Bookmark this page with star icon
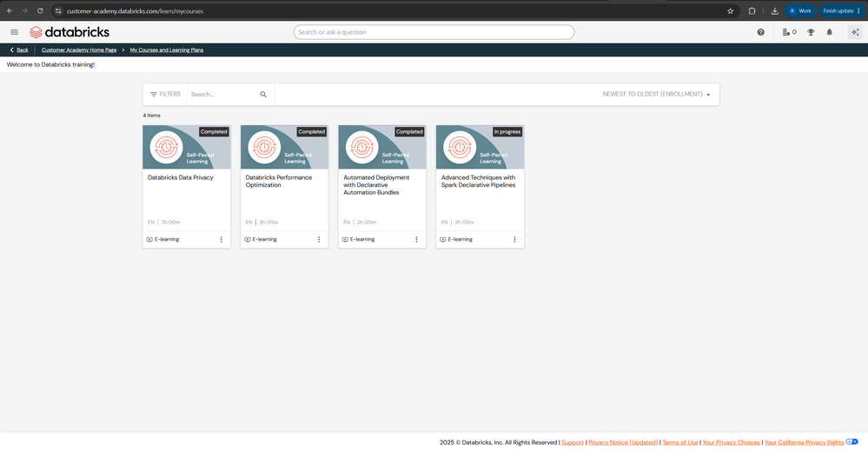This screenshot has height=451, width=868. click(x=730, y=10)
